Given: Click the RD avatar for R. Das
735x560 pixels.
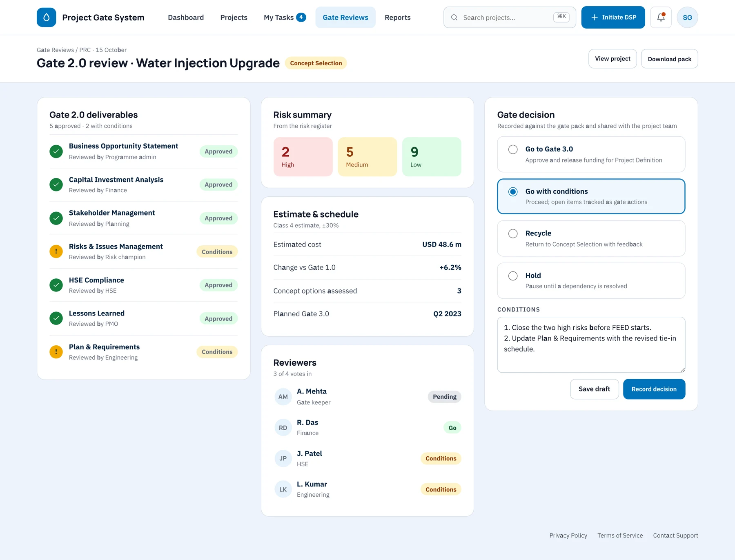Looking at the screenshot, I should (x=283, y=428).
